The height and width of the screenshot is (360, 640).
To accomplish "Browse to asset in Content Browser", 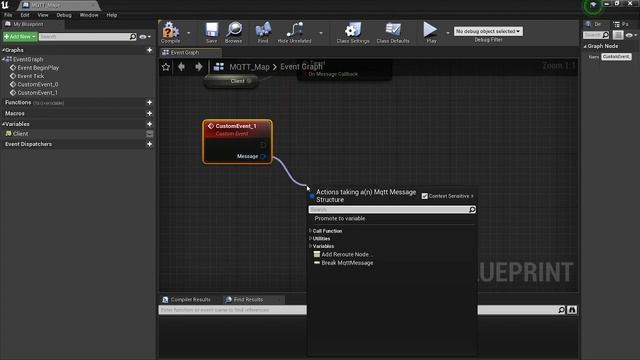I will 233,33.
